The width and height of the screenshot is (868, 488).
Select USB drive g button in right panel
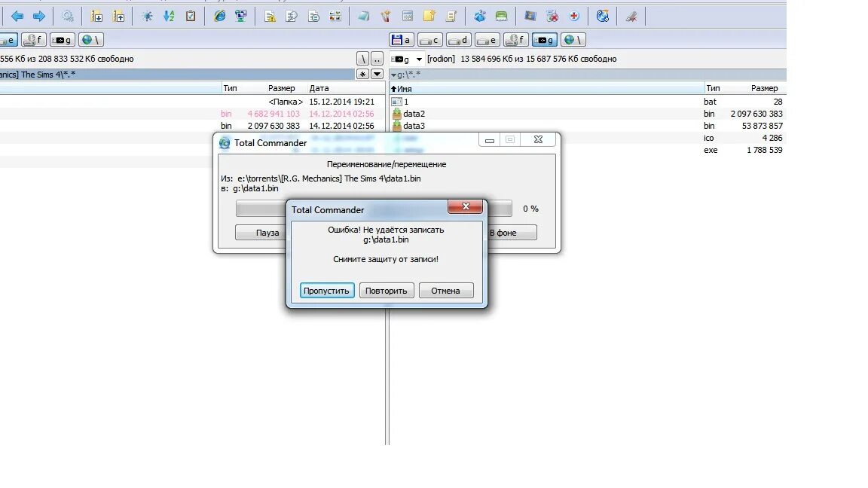pyautogui.click(x=544, y=40)
